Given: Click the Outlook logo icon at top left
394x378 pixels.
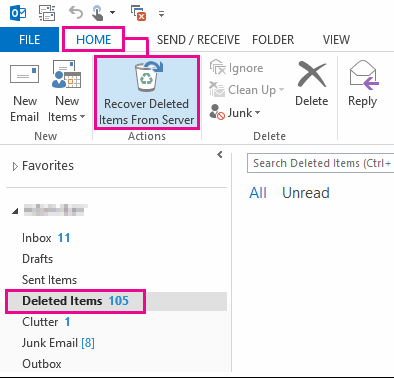Looking at the screenshot, I should pos(18,13).
